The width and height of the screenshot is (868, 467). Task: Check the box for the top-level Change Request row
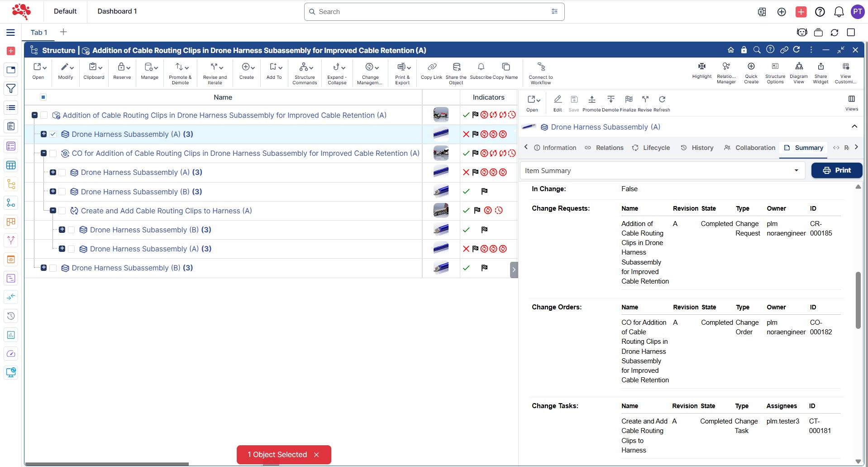click(x=44, y=116)
